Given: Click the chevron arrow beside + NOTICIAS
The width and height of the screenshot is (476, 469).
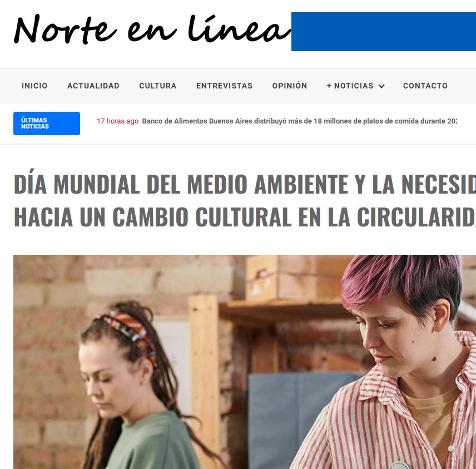Looking at the screenshot, I should click(x=381, y=86).
